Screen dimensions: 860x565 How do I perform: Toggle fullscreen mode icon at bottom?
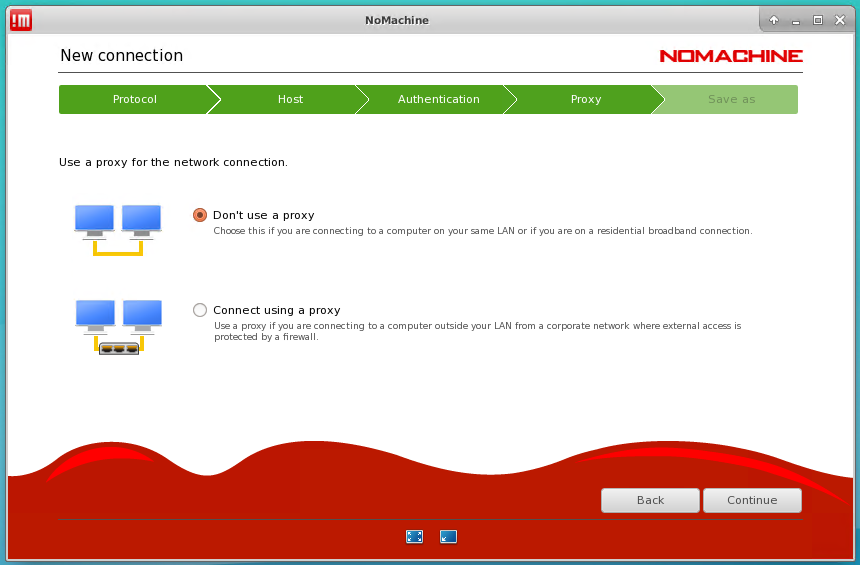415,536
